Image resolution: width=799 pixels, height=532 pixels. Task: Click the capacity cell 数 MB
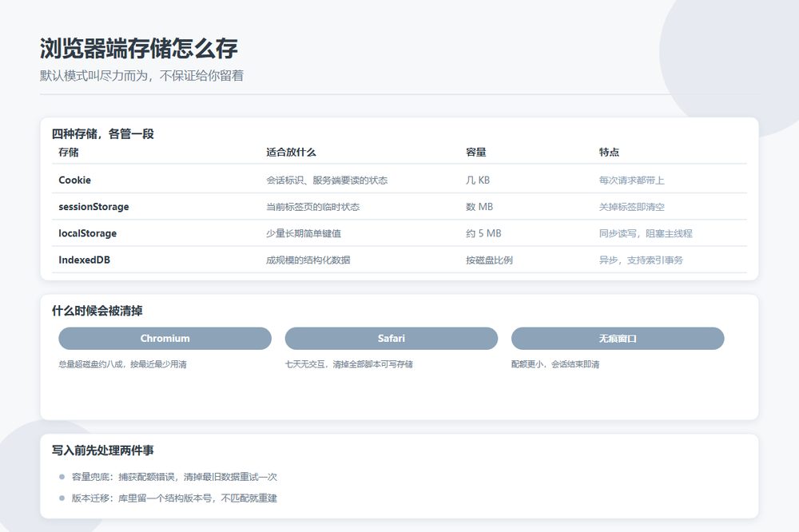point(479,206)
